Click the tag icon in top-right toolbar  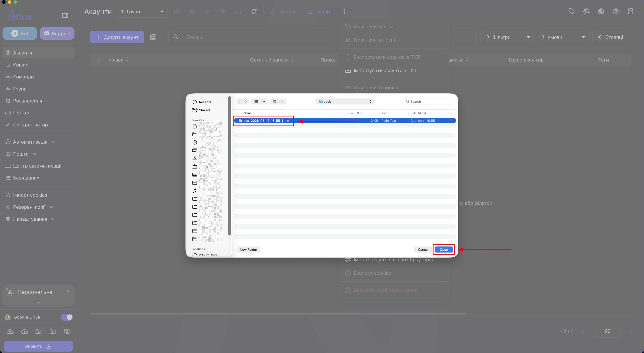click(x=571, y=12)
